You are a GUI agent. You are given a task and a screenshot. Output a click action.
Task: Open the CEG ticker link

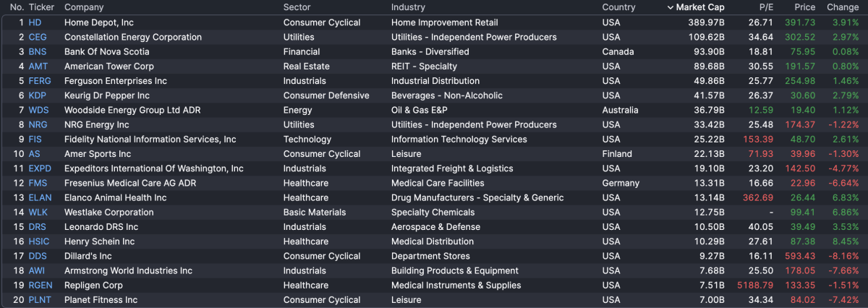(x=38, y=37)
